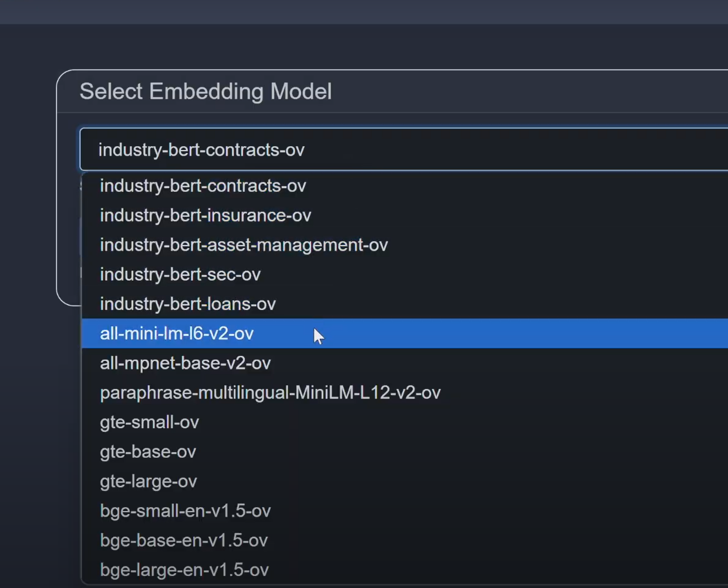Select all-mpnet-base-v2-ov from the dropdown
Screen dimensions: 728x588
point(185,363)
